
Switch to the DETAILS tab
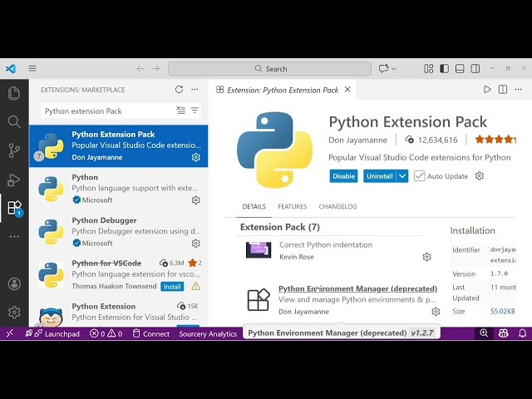point(254,206)
